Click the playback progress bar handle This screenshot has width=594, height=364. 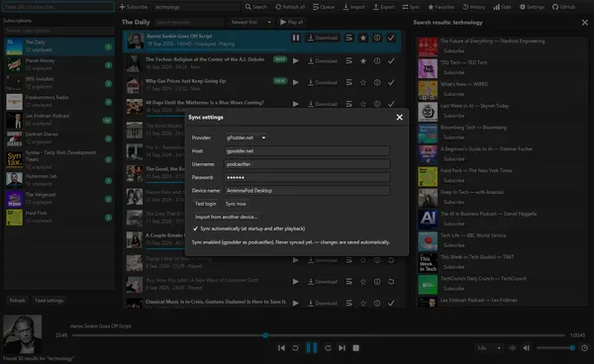(265, 335)
